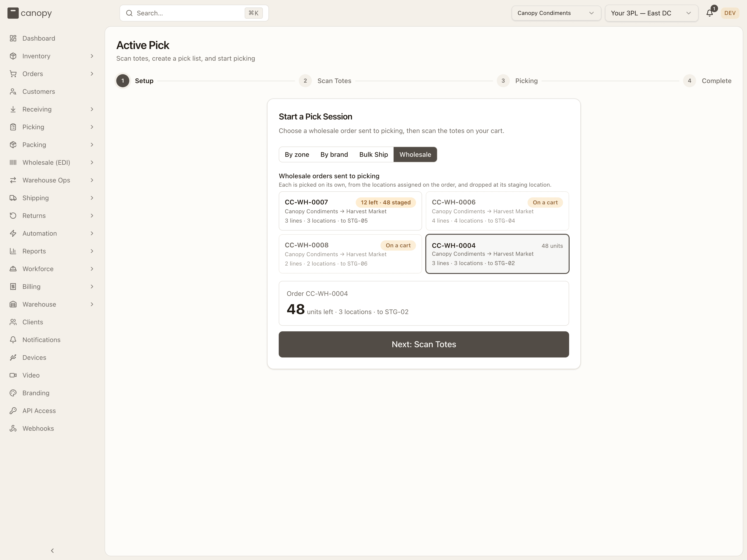Click the Orders cart icon

point(13,74)
